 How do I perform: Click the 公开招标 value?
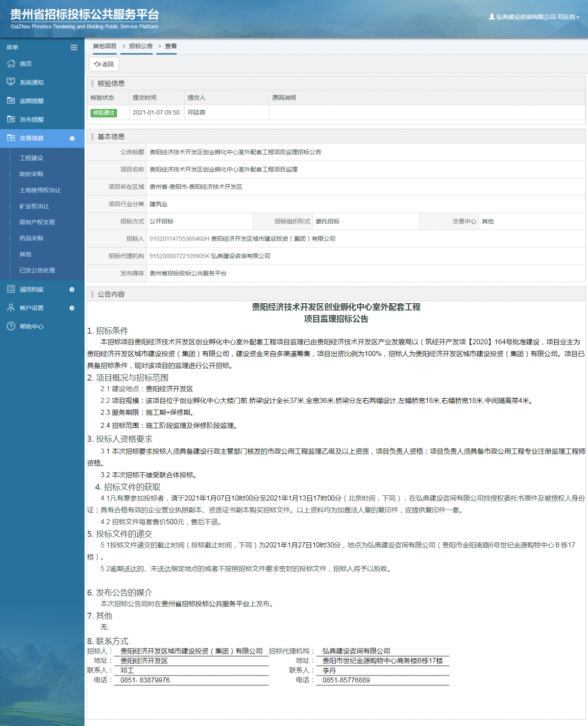point(162,221)
